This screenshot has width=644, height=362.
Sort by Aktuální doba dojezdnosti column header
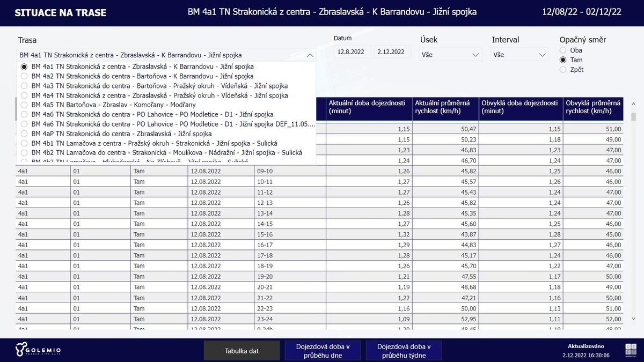point(369,107)
